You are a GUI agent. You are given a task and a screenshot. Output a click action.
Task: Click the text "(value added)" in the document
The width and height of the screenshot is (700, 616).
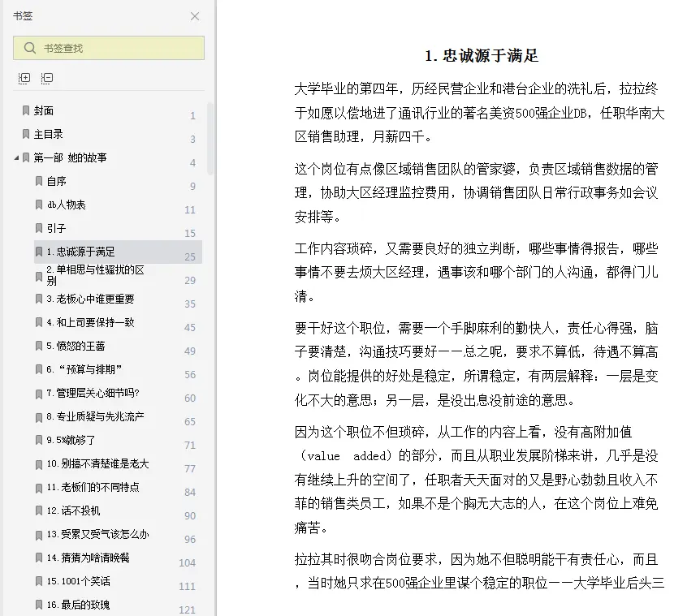[346, 456]
